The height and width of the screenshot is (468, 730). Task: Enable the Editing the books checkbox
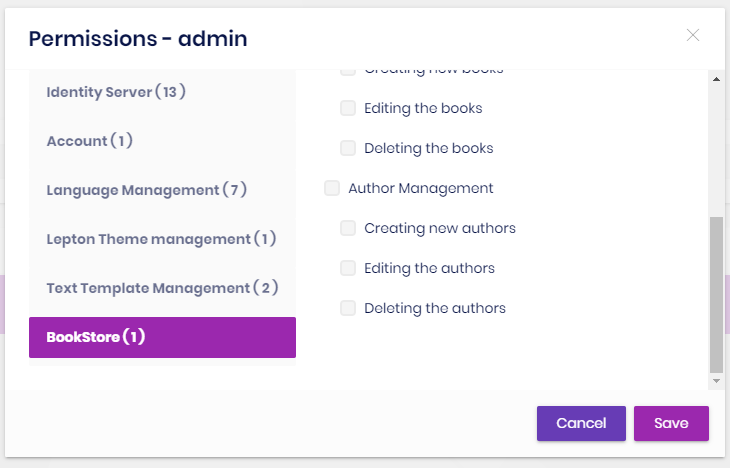pos(348,108)
